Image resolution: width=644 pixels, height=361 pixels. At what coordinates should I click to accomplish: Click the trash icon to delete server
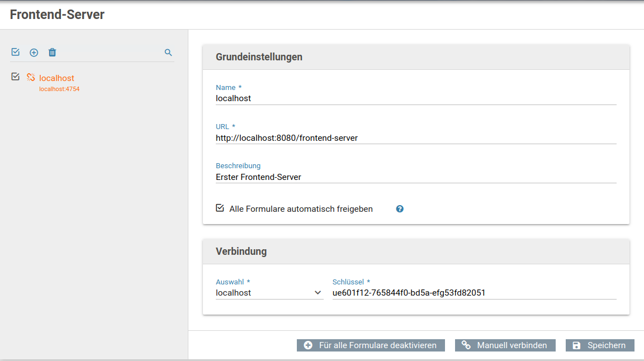pos(52,53)
